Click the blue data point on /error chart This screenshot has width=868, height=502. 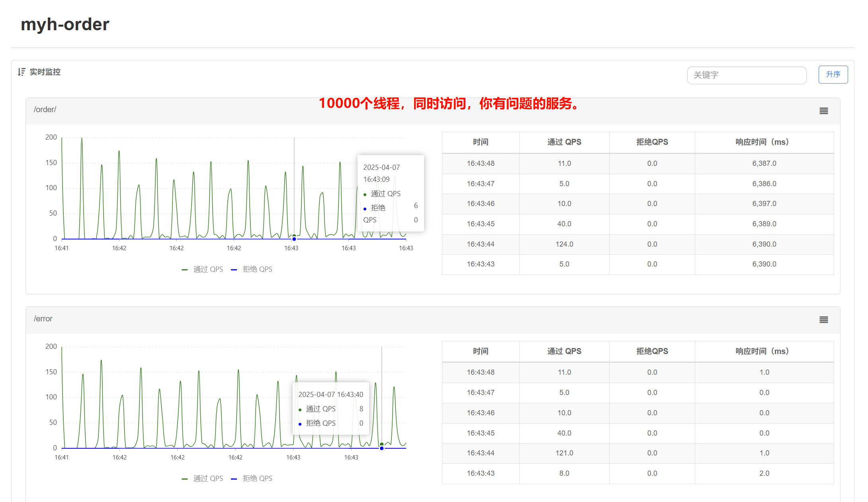pos(381,448)
